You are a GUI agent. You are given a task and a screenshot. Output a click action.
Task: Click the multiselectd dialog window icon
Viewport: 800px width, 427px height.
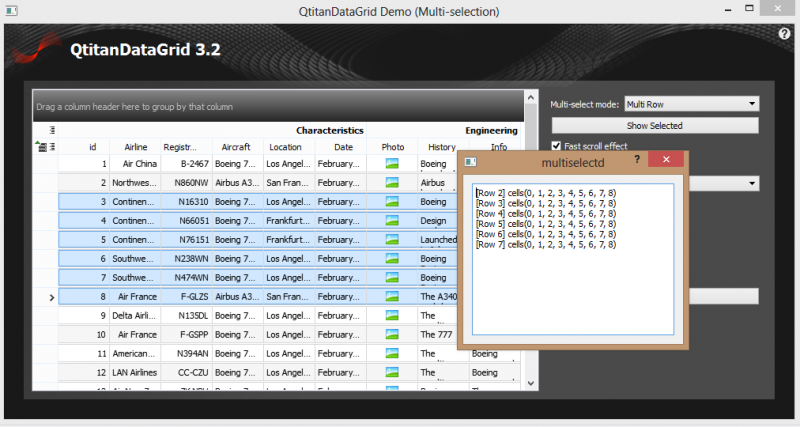(470, 162)
